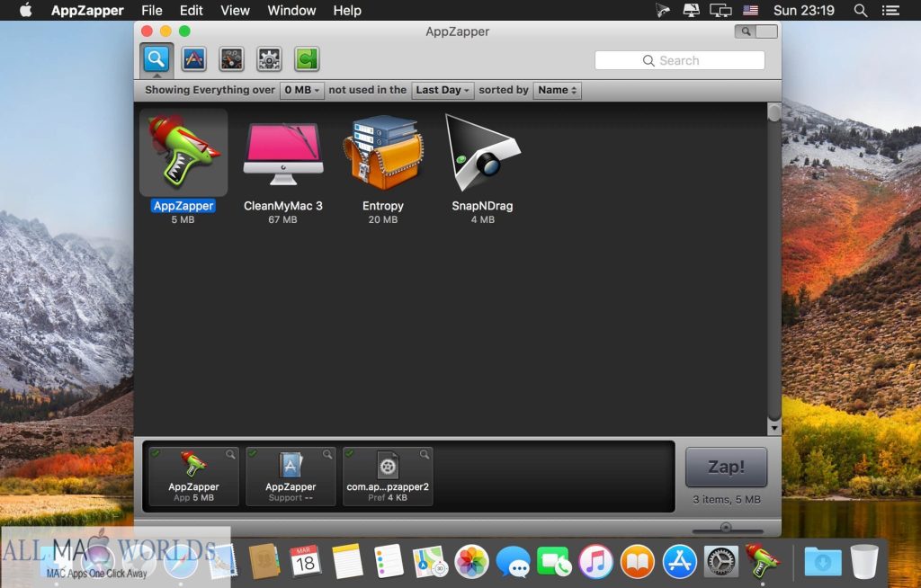Select the Entropy app icon
921x588 pixels.
[x=383, y=153]
